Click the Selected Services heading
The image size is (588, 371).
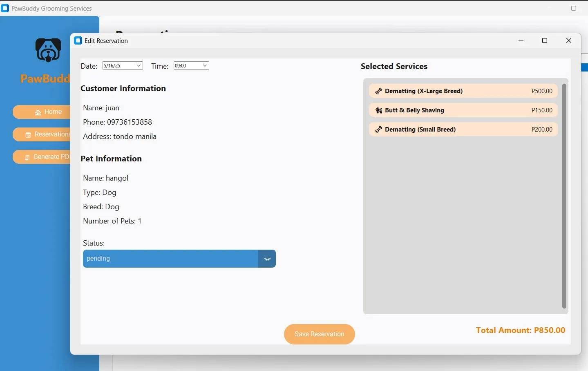click(394, 66)
